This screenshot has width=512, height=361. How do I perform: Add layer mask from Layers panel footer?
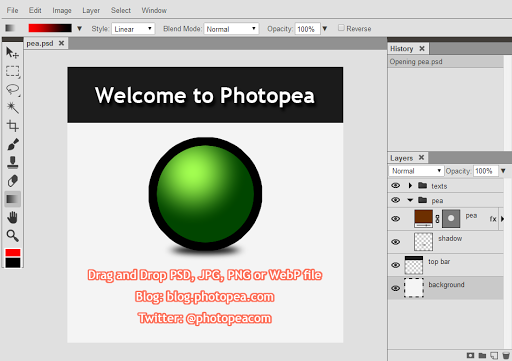[470, 355]
